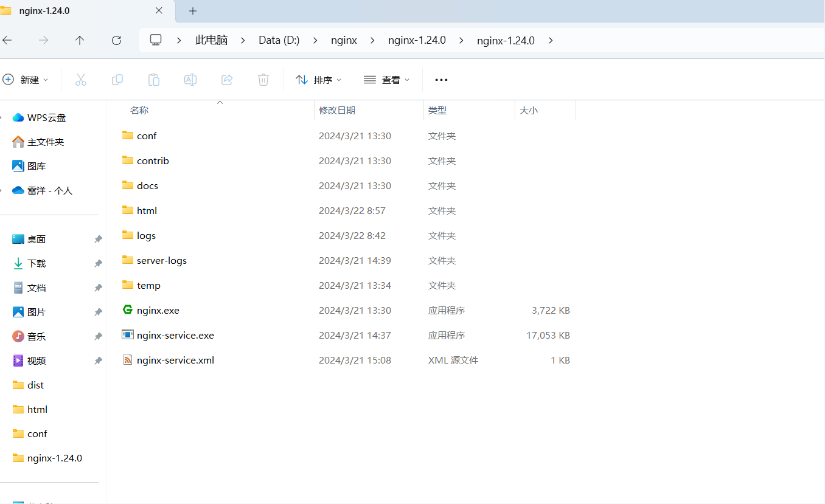Click the Back arrow navigation button
The height and width of the screenshot is (504, 825).
(7, 40)
